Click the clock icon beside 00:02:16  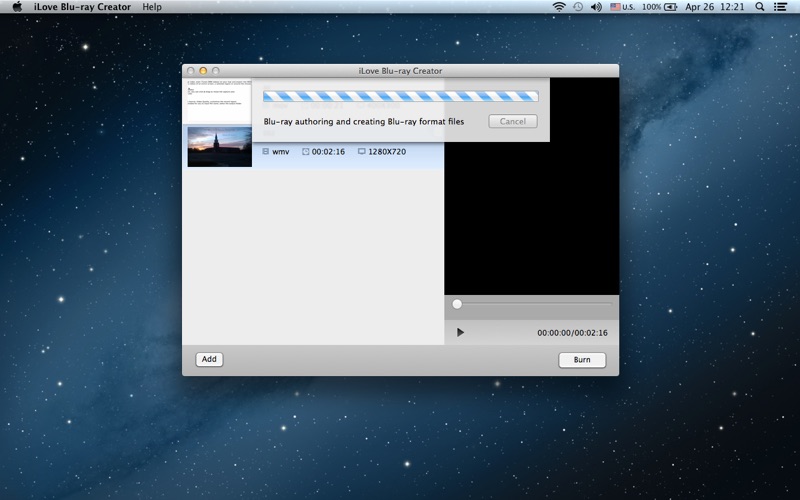click(x=306, y=152)
